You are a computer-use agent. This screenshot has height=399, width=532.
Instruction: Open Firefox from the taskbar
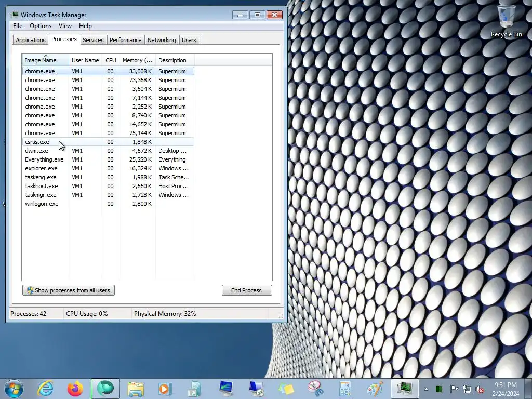click(x=75, y=389)
